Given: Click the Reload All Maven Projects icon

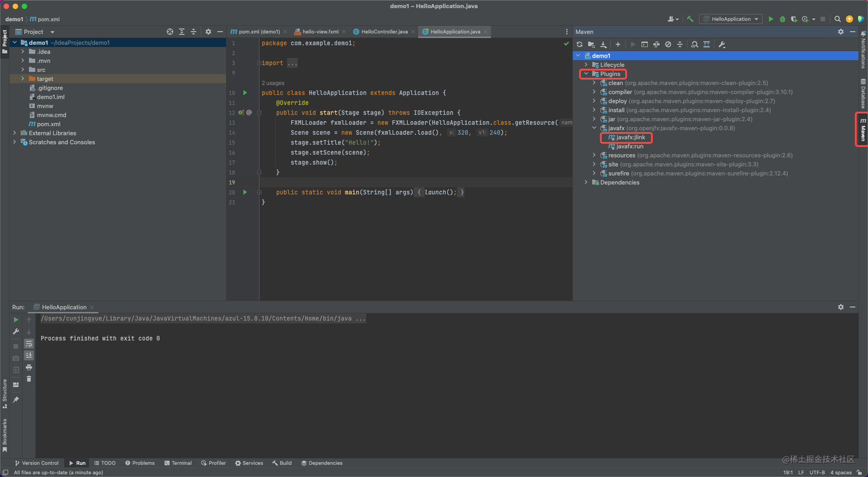Looking at the screenshot, I should click(580, 44).
